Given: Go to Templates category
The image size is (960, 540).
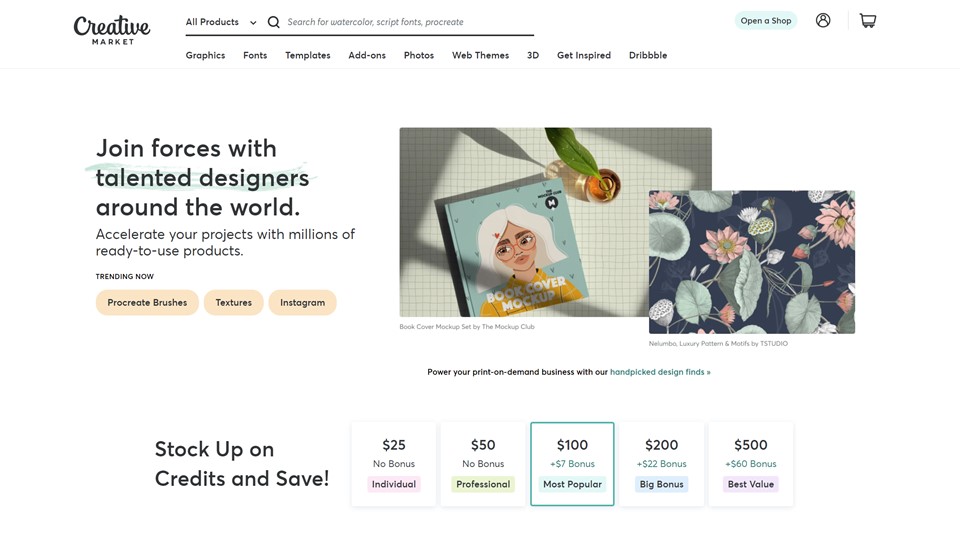Looking at the screenshot, I should (308, 55).
